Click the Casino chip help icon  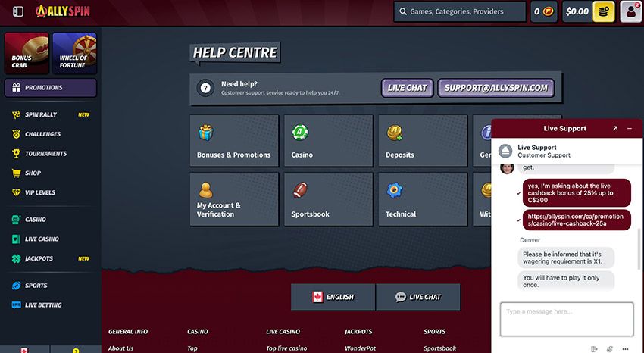300,133
